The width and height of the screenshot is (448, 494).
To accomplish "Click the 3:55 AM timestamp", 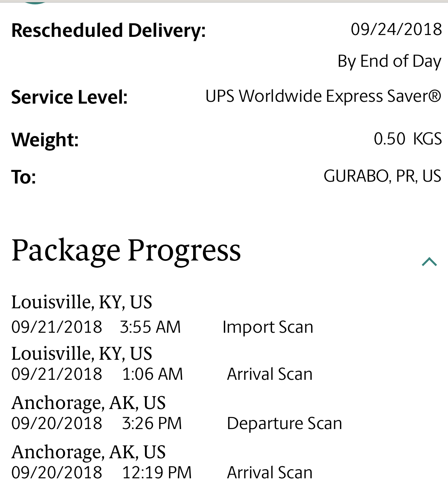I will [x=150, y=327].
